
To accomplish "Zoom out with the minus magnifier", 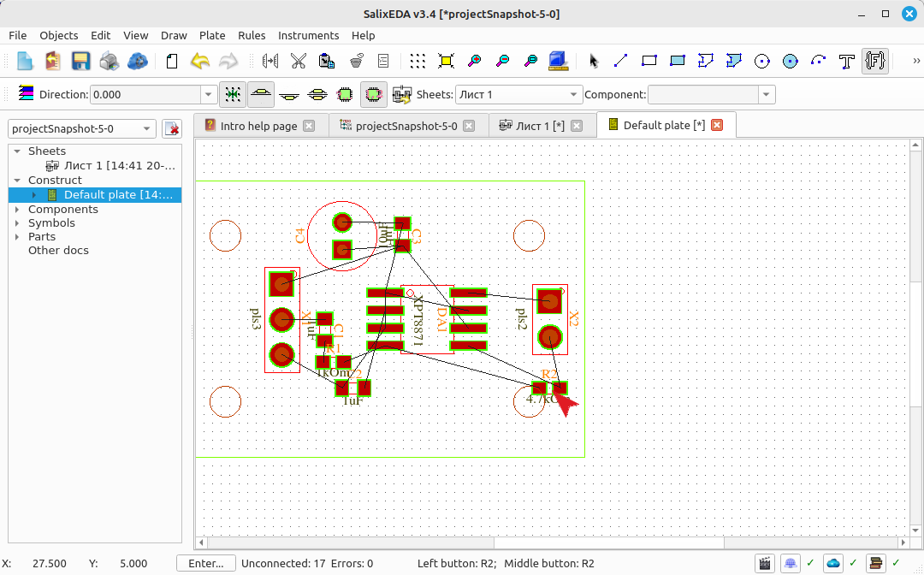I will pos(503,61).
